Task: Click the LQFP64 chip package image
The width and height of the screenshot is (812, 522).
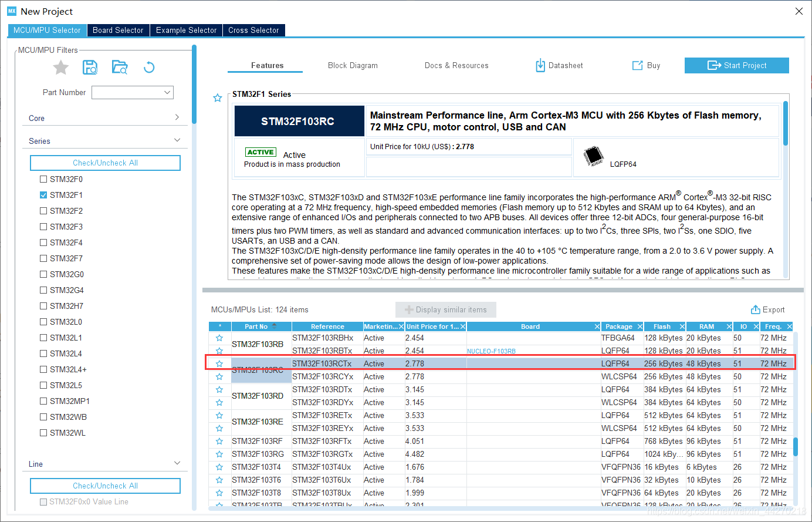Action: (x=594, y=156)
